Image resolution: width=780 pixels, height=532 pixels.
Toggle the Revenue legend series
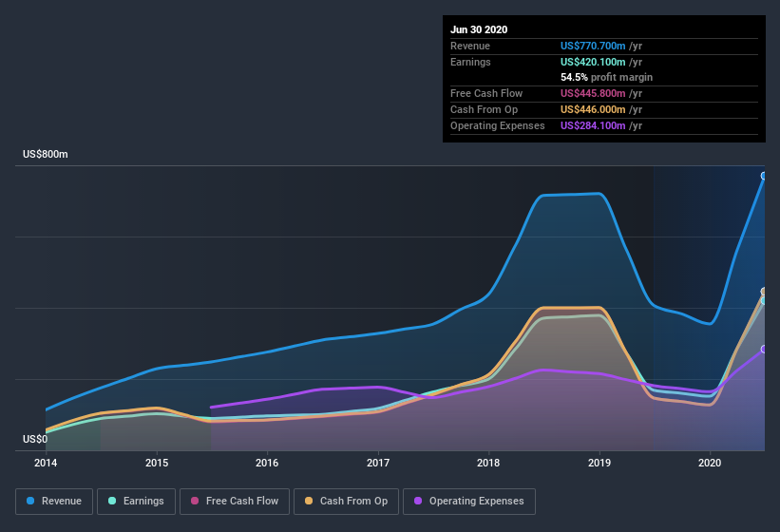[x=54, y=501]
